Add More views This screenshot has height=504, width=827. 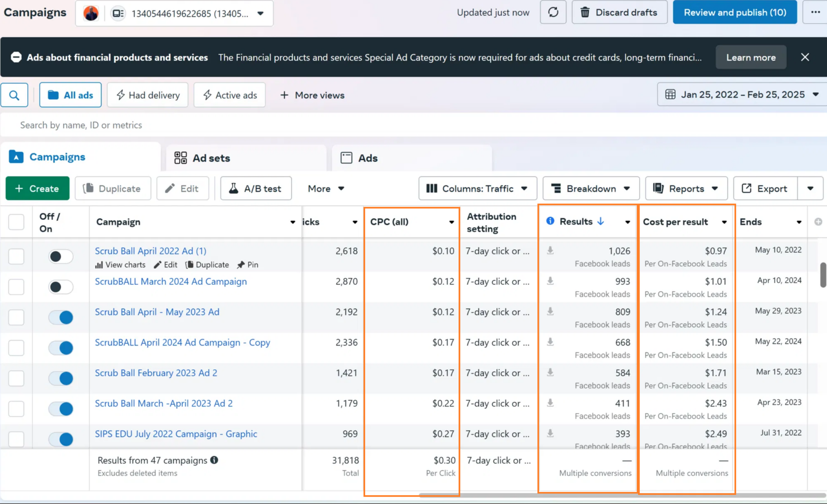(x=312, y=95)
